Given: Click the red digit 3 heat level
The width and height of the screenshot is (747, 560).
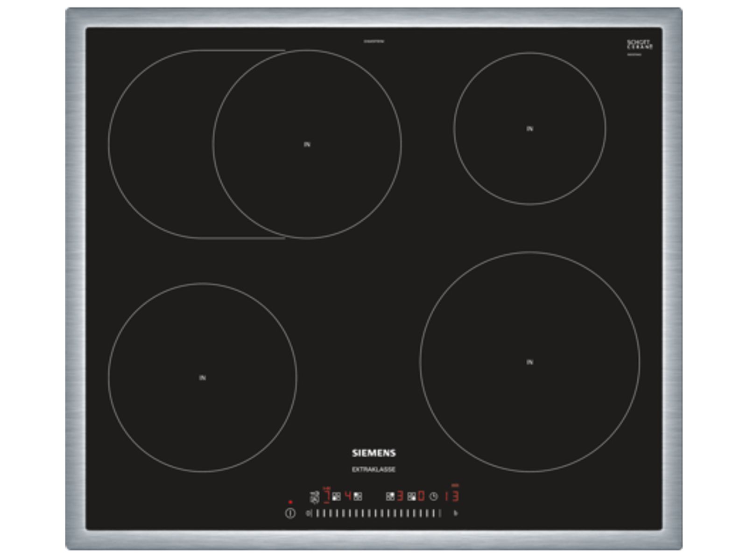Looking at the screenshot, I should pyautogui.click(x=400, y=496).
